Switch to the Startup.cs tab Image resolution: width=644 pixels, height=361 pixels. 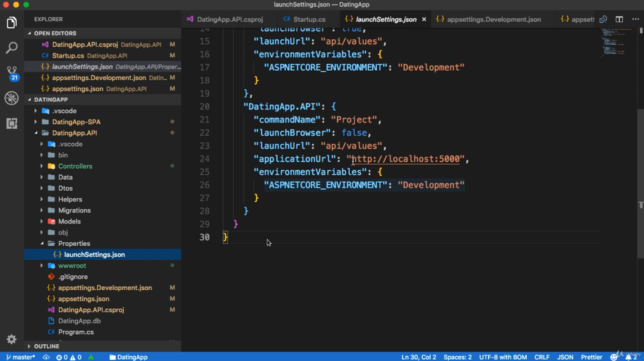pos(304,19)
